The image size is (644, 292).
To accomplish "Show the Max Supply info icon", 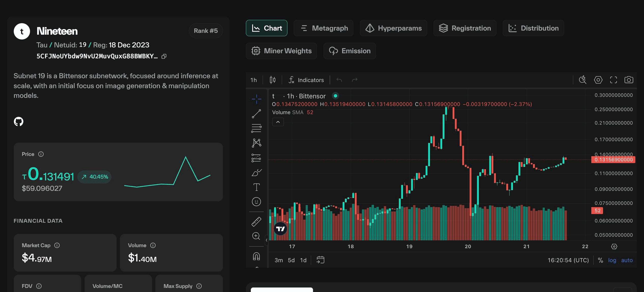I will pyautogui.click(x=199, y=286).
